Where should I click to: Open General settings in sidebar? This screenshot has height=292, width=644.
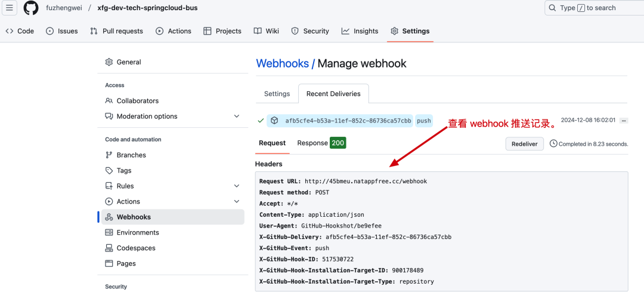pyautogui.click(x=172, y=62)
